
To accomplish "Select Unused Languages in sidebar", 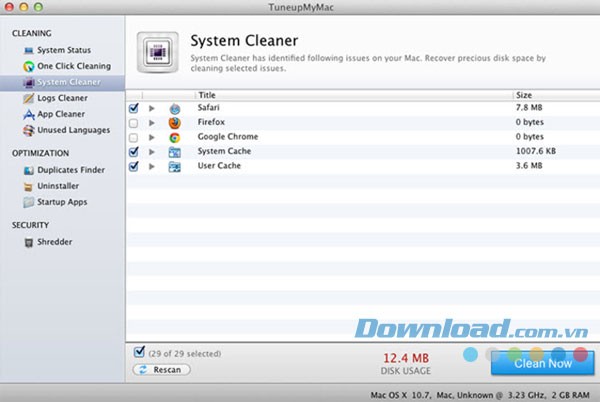I will [x=73, y=130].
